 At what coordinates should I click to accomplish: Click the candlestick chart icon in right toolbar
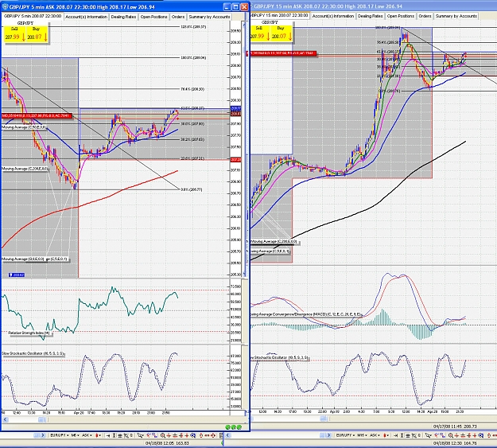pyautogui.click(x=385, y=435)
